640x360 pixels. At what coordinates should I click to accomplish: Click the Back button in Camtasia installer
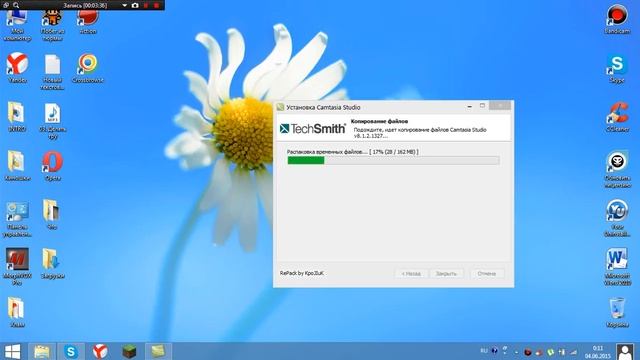tap(411, 273)
